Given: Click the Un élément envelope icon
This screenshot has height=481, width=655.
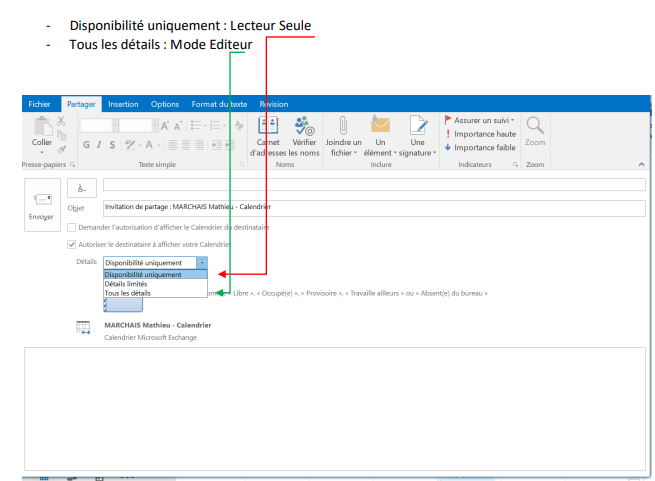Looking at the screenshot, I should (x=380, y=126).
